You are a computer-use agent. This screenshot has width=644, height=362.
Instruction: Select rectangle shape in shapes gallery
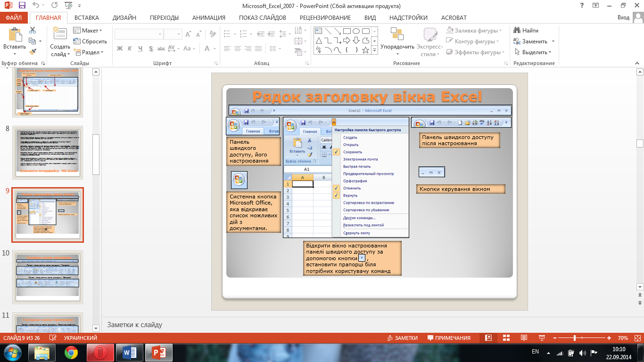point(347,31)
